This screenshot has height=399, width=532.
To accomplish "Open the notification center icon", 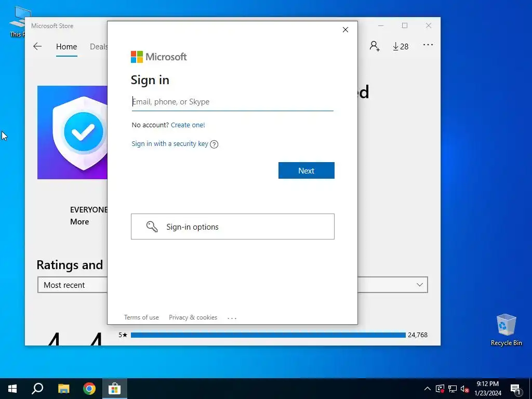I will point(515,389).
